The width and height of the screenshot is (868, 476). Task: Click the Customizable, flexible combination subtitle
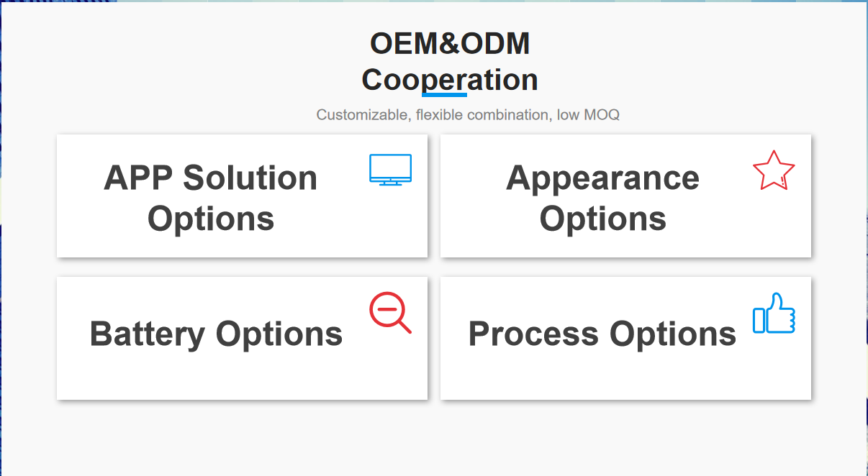pyautogui.click(x=468, y=114)
